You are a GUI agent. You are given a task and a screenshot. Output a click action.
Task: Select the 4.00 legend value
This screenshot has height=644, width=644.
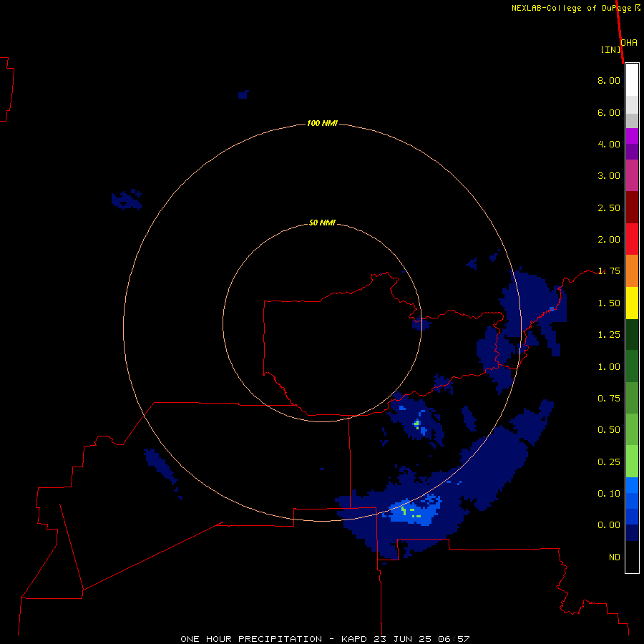(609, 144)
